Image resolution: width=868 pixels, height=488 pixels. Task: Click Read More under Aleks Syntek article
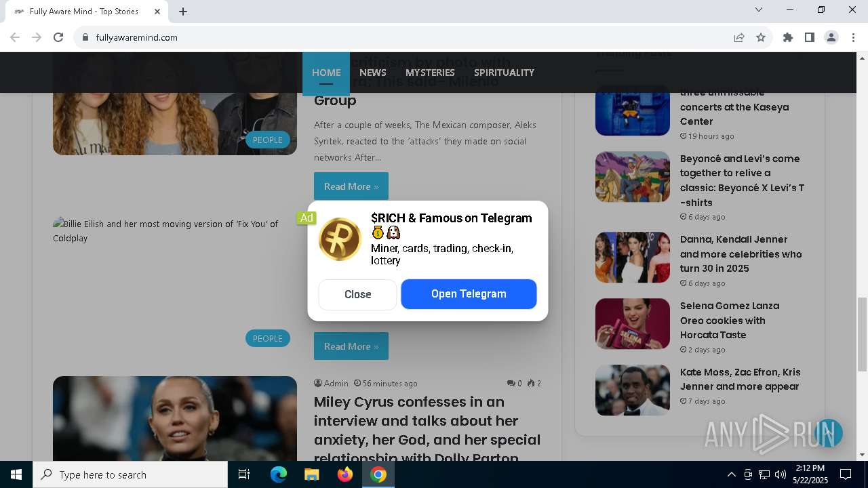tap(351, 186)
